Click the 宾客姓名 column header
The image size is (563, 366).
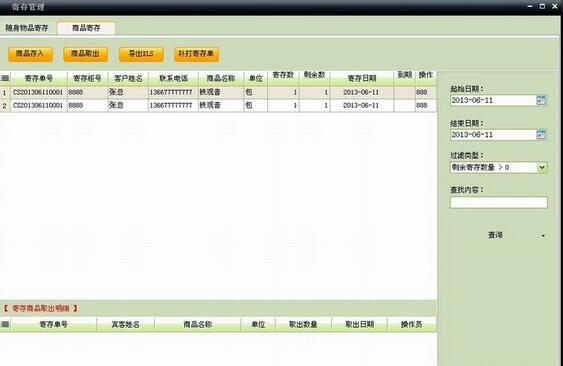click(x=125, y=325)
